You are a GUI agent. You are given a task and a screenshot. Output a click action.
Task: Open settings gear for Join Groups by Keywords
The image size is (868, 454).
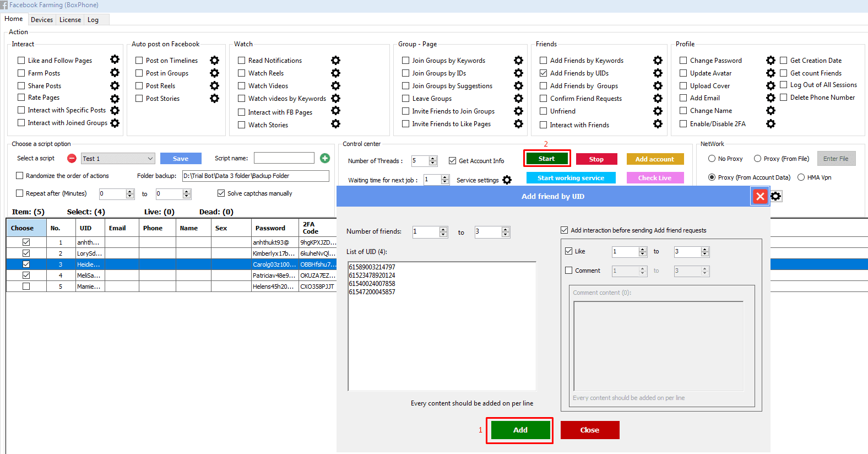pyautogui.click(x=518, y=60)
